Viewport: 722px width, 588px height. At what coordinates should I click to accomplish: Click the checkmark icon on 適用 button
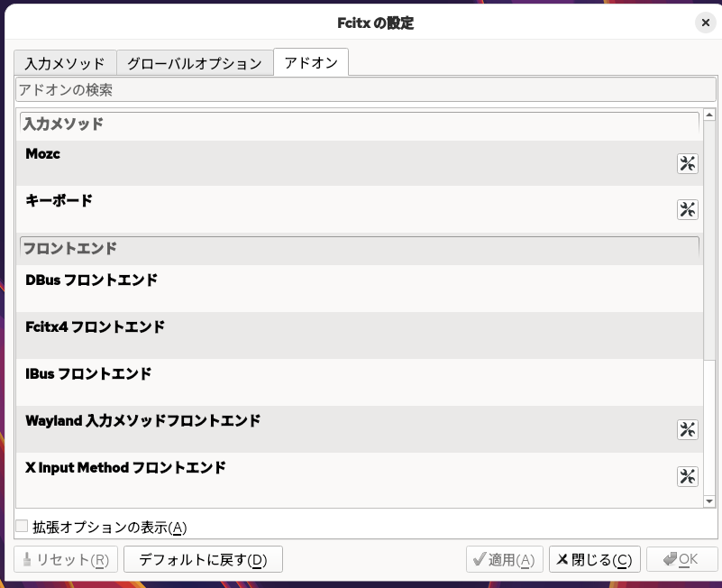479,559
